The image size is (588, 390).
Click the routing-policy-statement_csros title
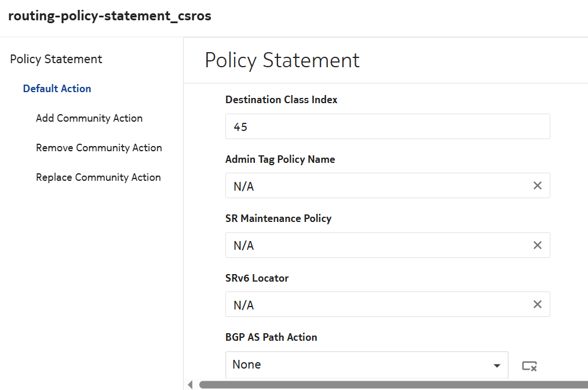[x=109, y=16]
